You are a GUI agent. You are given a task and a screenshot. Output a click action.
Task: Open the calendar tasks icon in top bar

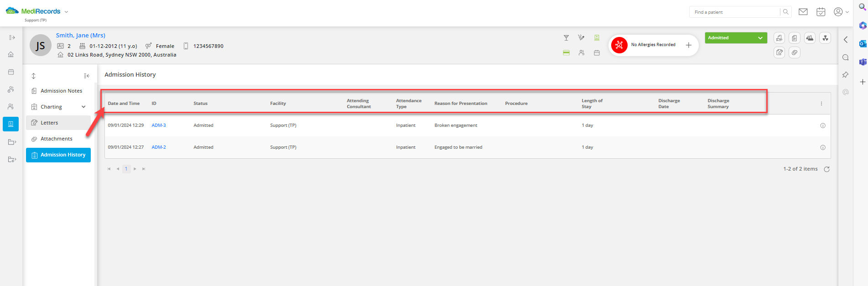coord(821,12)
